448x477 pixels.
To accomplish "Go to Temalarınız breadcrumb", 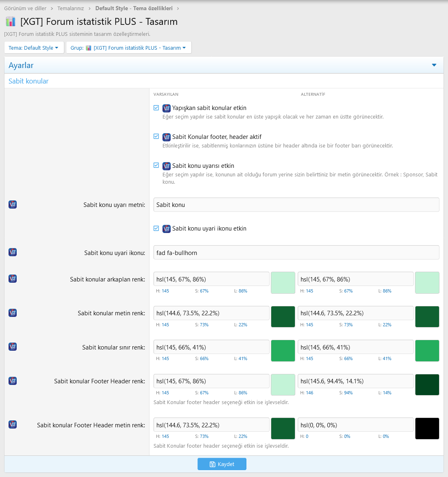I will tap(70, 8).
